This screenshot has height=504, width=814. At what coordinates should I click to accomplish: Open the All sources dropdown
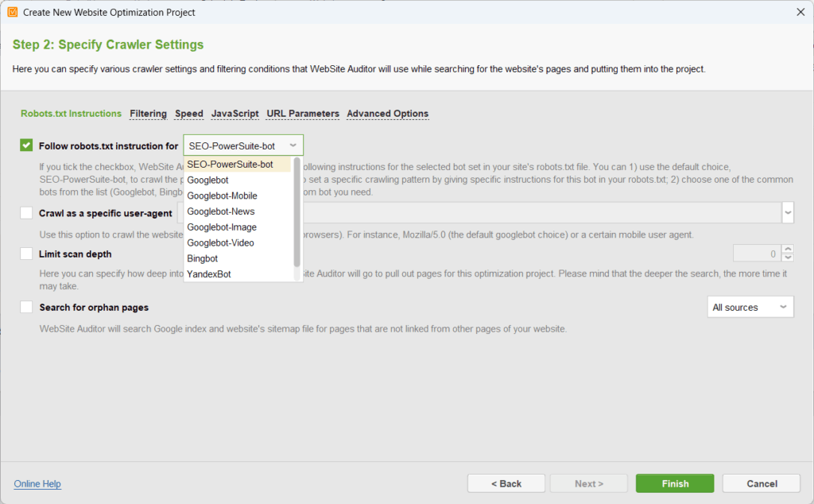click(x=750, y=307)
